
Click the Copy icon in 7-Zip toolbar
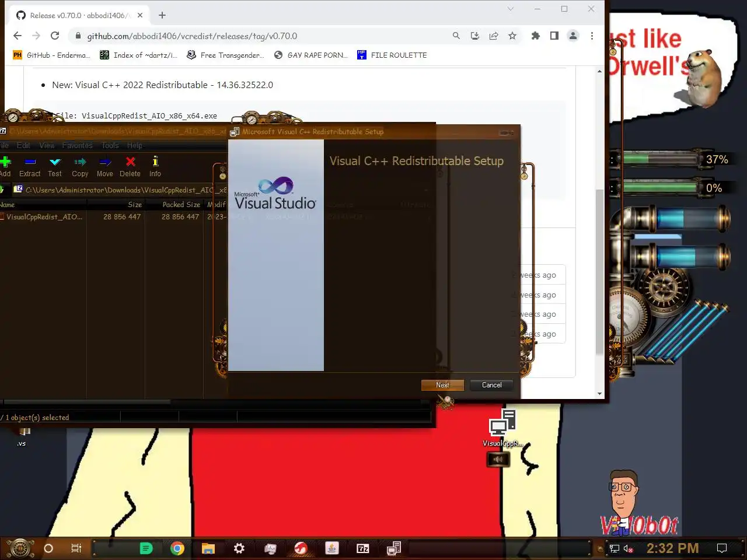pos(80,162)
